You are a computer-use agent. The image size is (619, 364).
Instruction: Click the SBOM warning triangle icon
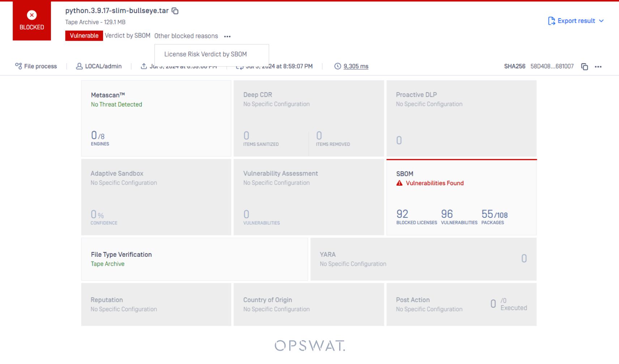point(399,183)
